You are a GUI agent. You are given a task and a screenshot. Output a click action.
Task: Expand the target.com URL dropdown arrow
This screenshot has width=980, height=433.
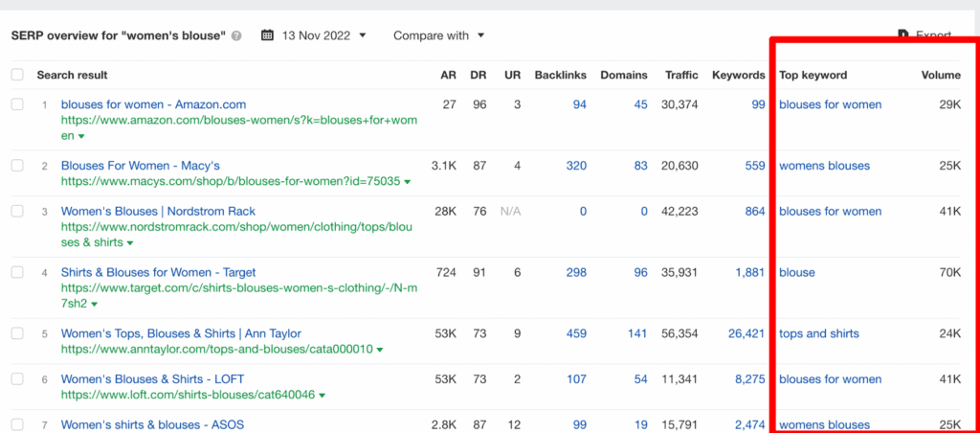click(x=95, y=304)
